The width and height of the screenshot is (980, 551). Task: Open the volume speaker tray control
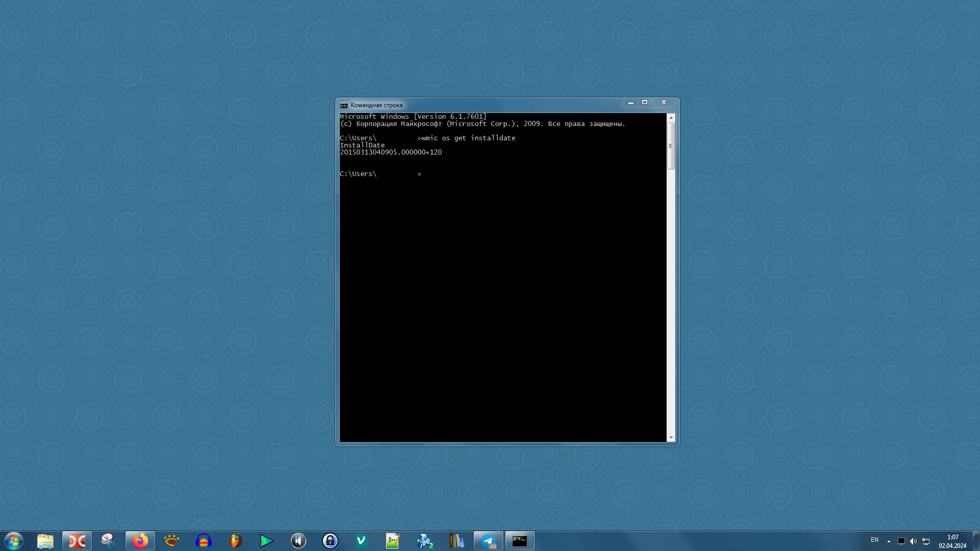(x=913, y=541)
